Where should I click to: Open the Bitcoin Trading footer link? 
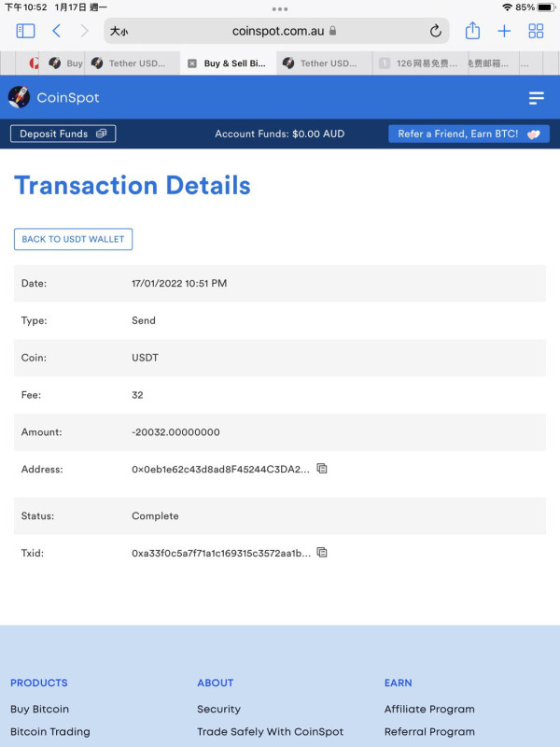click(x=50, y=732)
